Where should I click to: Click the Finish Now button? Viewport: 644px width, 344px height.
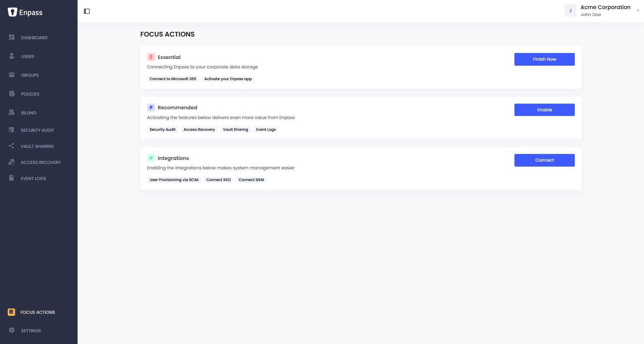coord(544,59)
